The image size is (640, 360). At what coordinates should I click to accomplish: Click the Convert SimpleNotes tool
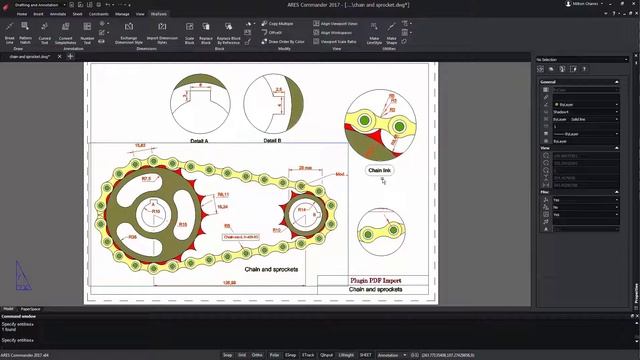point(65,33)
